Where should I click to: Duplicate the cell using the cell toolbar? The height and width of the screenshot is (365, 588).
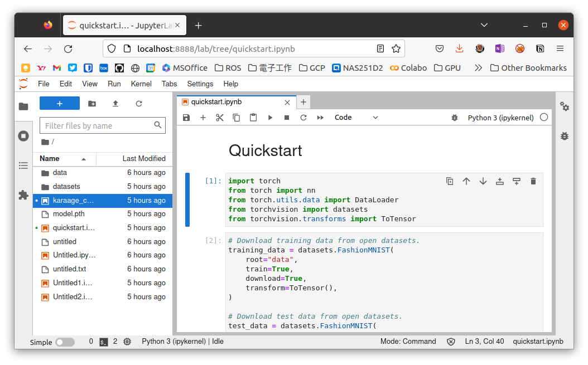pos(450,181)
